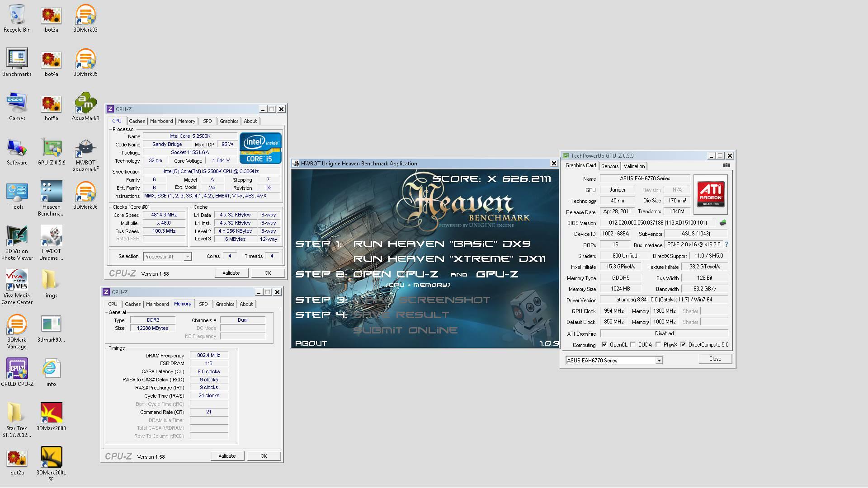Click Run Heaven "Xtreme" DX11

449,259
